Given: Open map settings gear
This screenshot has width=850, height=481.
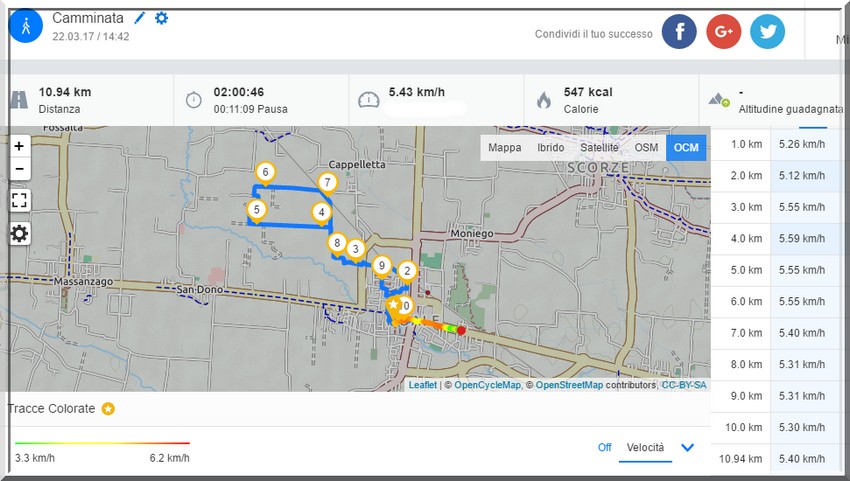Looking at the screenshot, I should 20,234.
